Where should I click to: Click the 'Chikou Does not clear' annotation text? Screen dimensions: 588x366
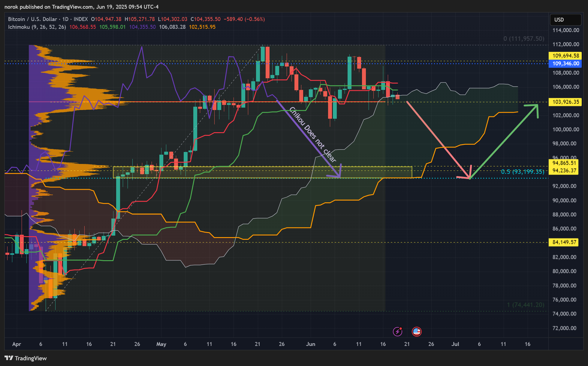click(312, 135)
